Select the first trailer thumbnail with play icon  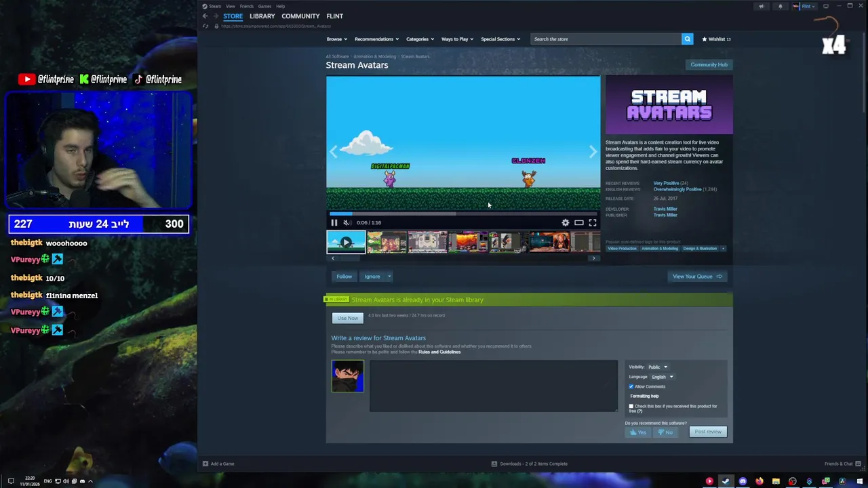(x=346, y=242)
